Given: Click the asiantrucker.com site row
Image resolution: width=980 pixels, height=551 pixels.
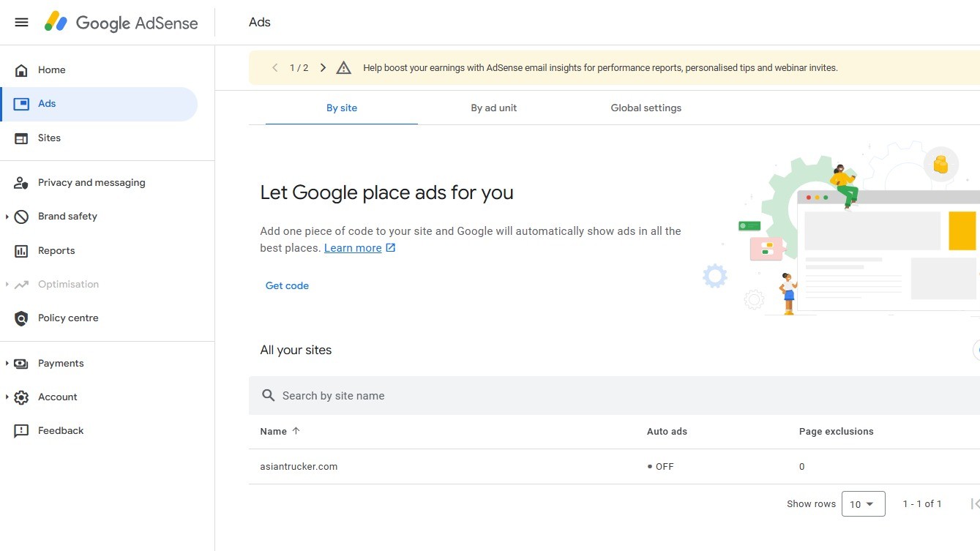Looking at the screenshot, I should (614, 467).
